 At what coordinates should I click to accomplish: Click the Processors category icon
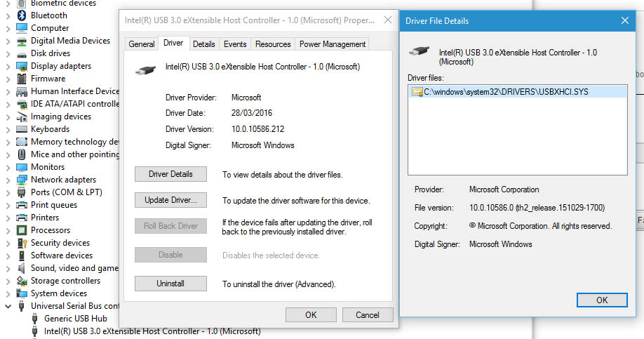coord(21,230)
